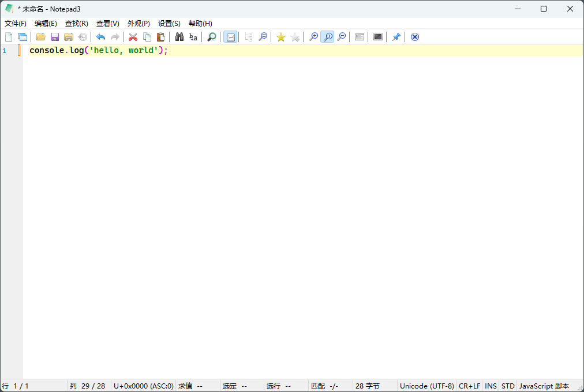
Task: Click the '求值 --' status entry
Action: point(190,386)
